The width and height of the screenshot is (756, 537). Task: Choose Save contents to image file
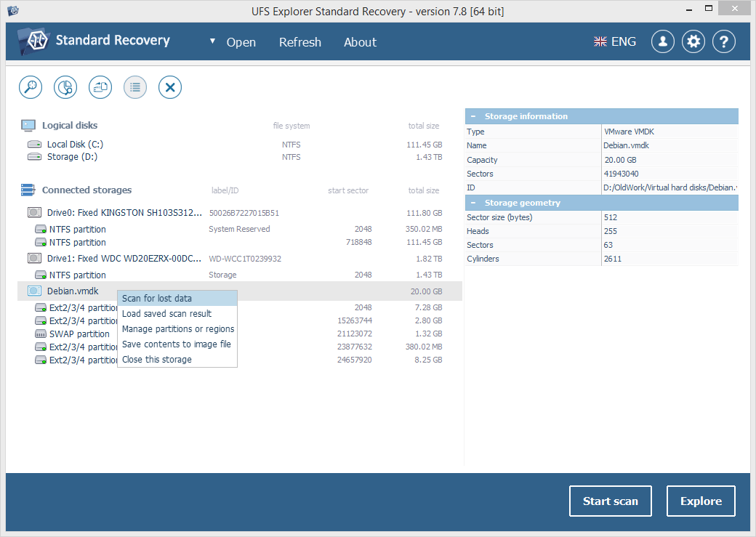point(177,344)
